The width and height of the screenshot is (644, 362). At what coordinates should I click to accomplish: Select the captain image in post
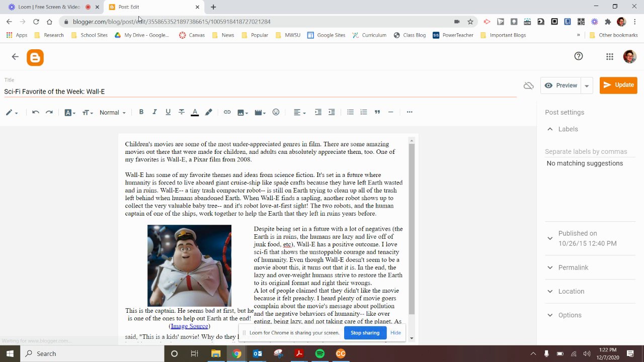[x=189, y=265]
